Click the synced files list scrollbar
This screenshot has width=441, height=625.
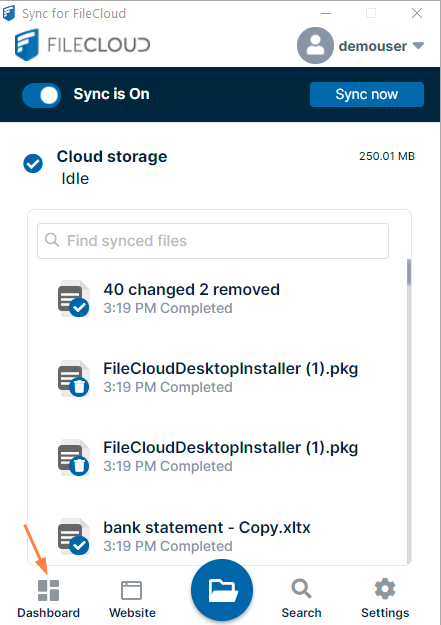coord(409,411)
